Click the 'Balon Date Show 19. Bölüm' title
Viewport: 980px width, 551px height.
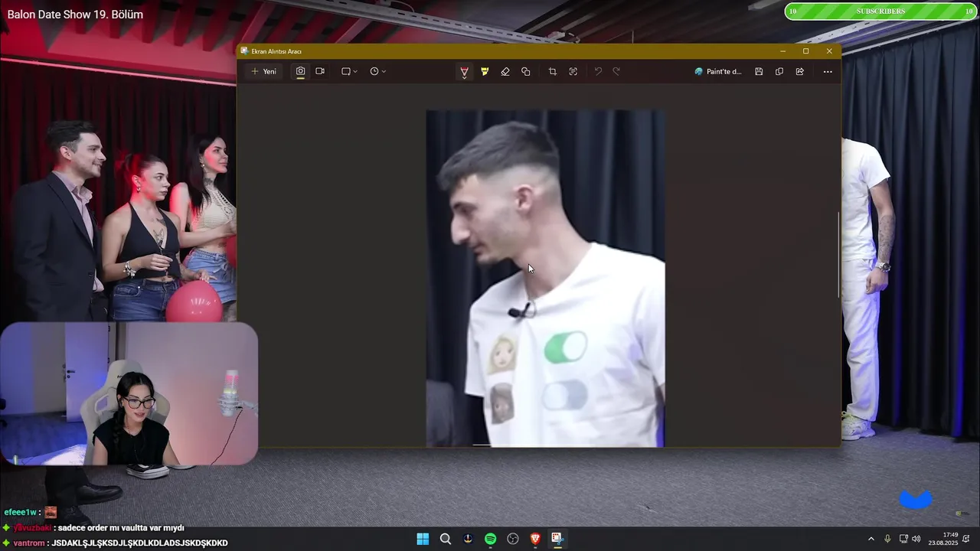tap(75, 15)
